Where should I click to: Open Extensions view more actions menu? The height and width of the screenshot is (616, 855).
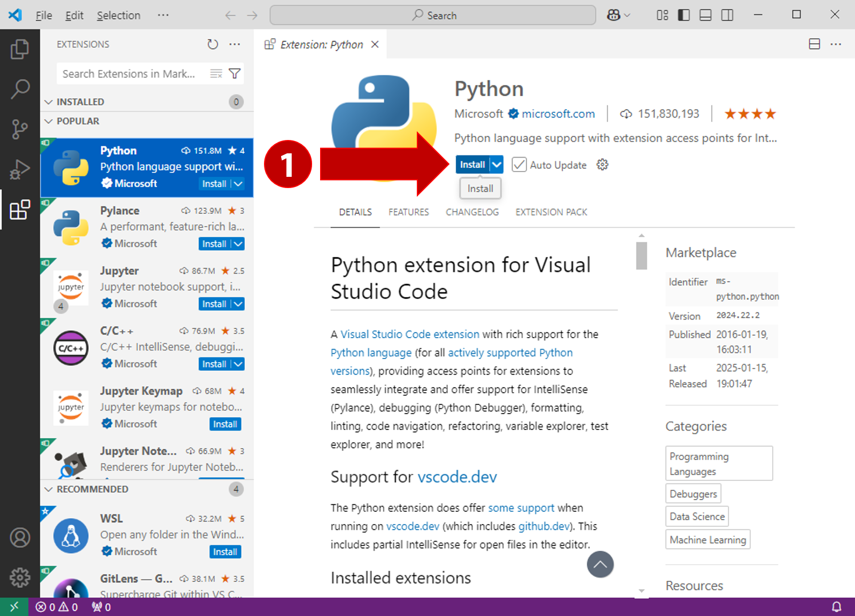pos(235,44)
